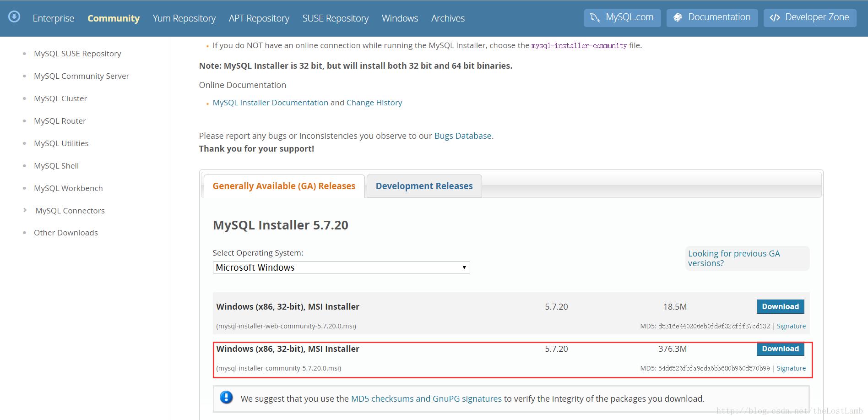Open MD5 checksums and GnuPG signatures link

tap(426, 398)
